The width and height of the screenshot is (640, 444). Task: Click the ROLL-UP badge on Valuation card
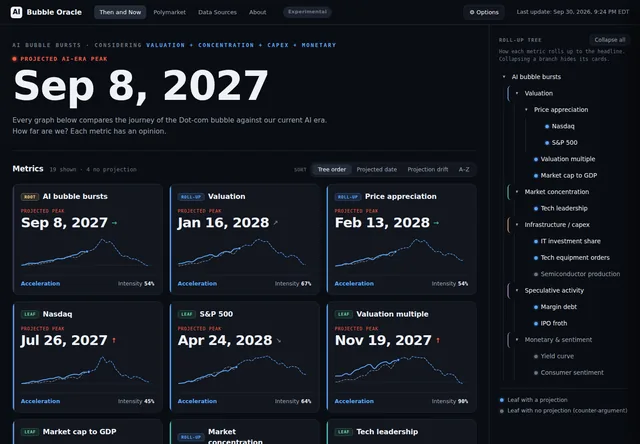click(x=191, y=197)
